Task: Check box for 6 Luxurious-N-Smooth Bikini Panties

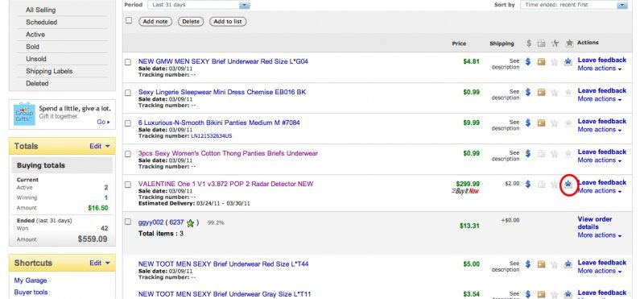Action: tap(128, 123)
